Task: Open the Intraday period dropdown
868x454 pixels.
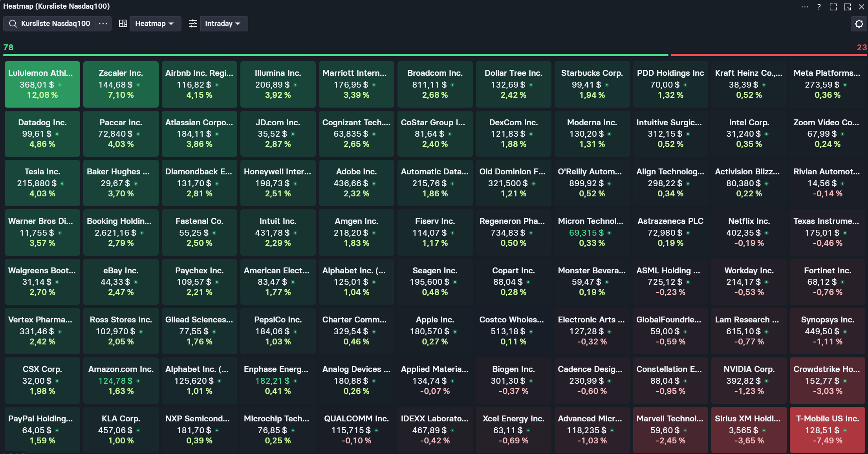Action: 224,24
